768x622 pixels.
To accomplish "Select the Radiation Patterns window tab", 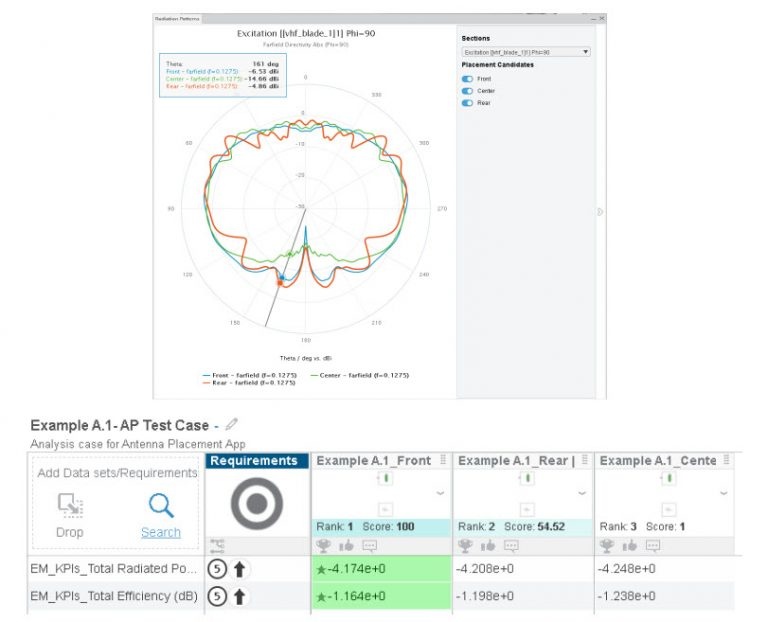I will tap(177, 19).
